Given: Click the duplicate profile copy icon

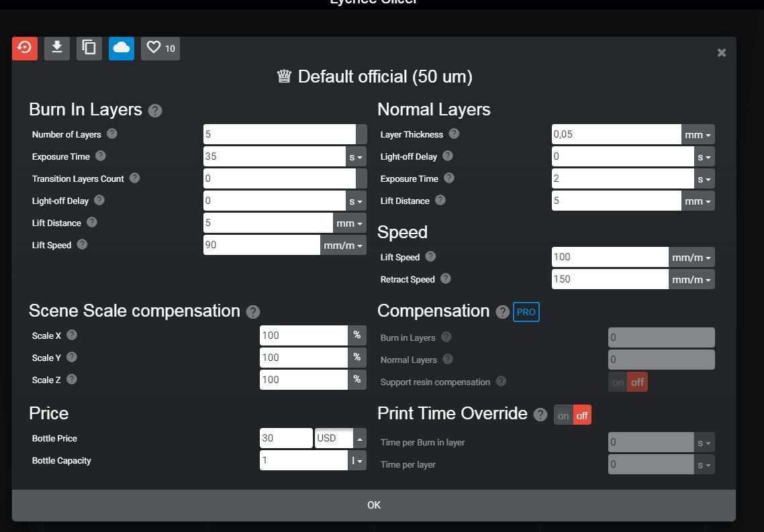Looking at the screenshot, I should tap(89, 48).
